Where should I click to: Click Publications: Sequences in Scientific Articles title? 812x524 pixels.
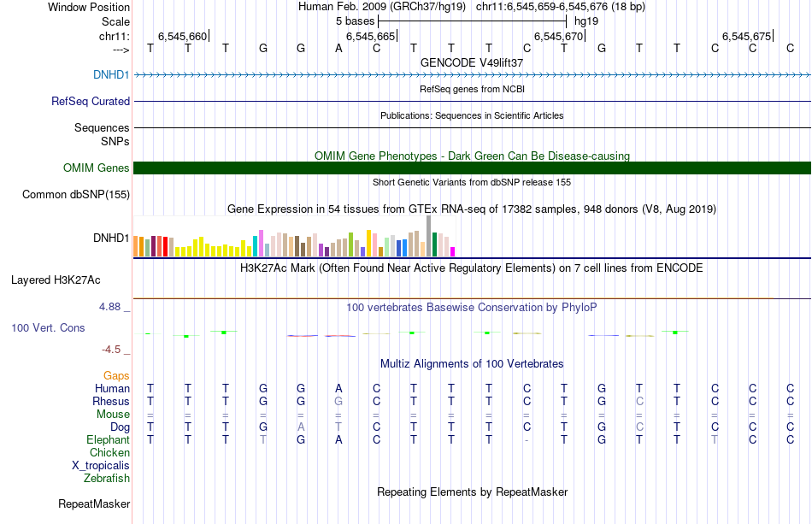[x=472, y=115]
